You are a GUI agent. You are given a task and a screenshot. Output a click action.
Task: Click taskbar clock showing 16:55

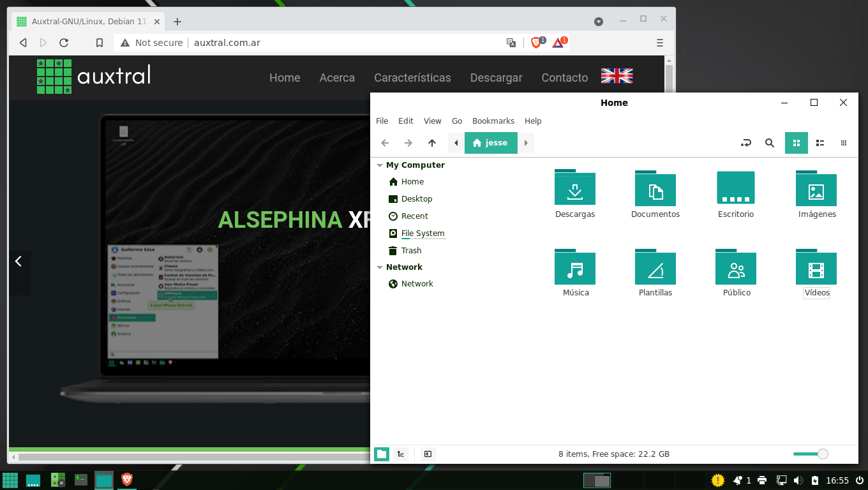pos(837,480)
